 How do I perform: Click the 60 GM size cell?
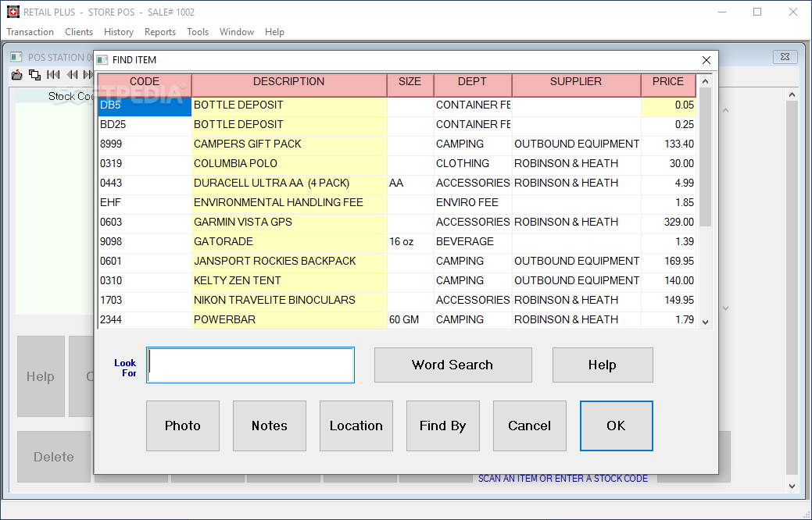[410, 320]
